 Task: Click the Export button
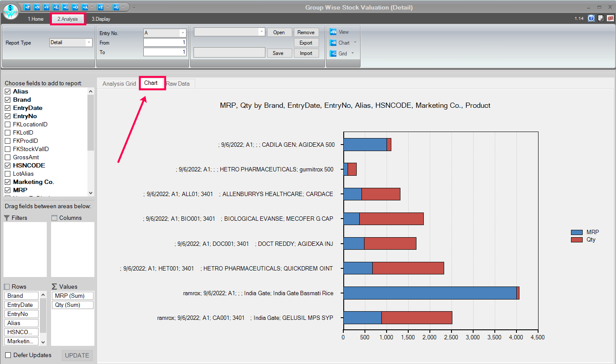[x=306, y=43]
